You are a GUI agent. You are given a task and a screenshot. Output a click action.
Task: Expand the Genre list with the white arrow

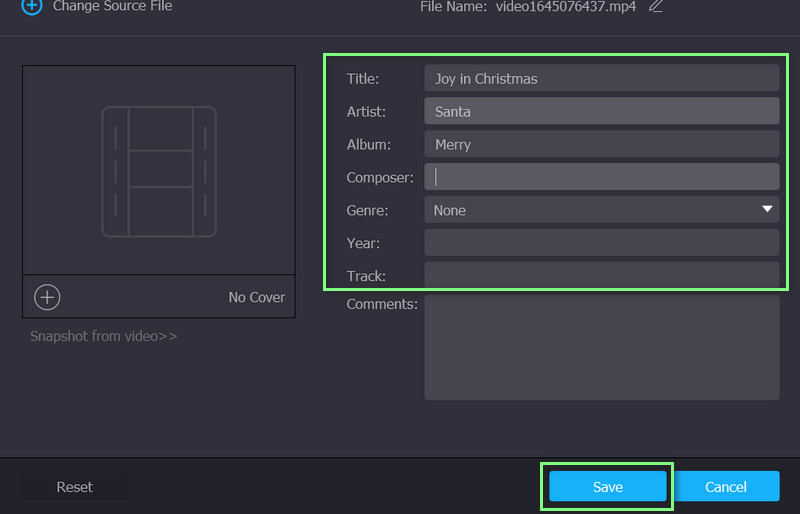[x=767, y=210]
